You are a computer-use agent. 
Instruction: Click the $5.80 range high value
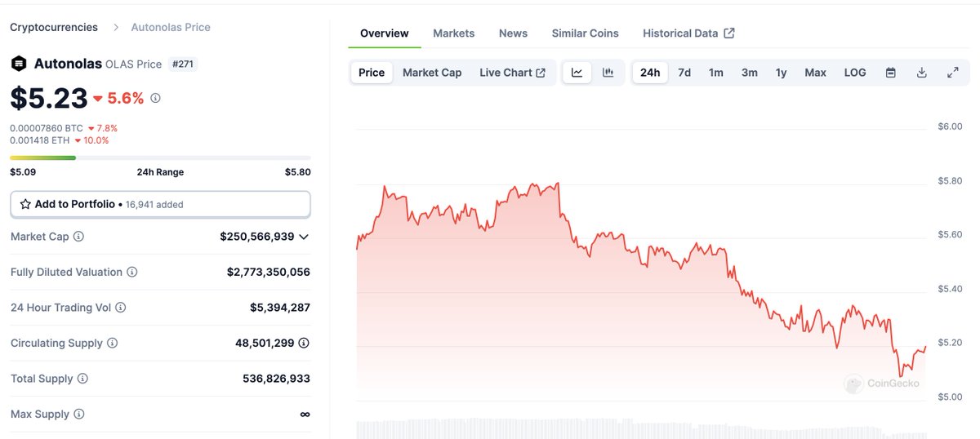point(297,172)
